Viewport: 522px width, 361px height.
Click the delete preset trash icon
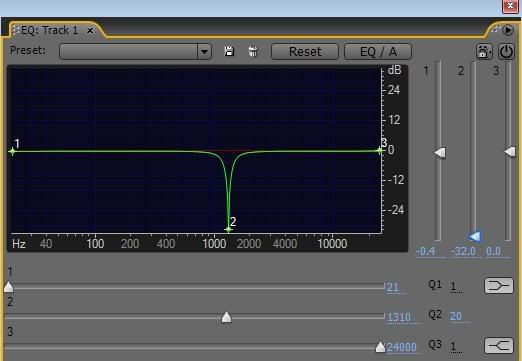[x=253, y=51]
